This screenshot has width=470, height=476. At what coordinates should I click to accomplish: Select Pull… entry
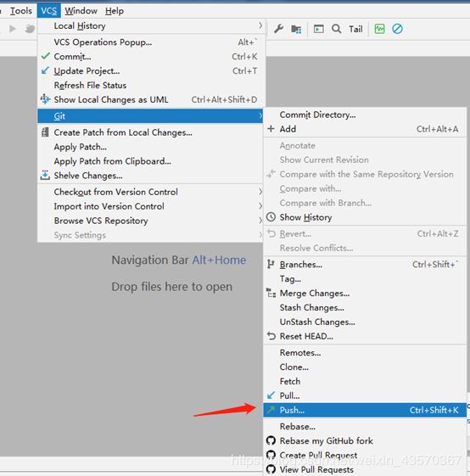pos(365,396)
